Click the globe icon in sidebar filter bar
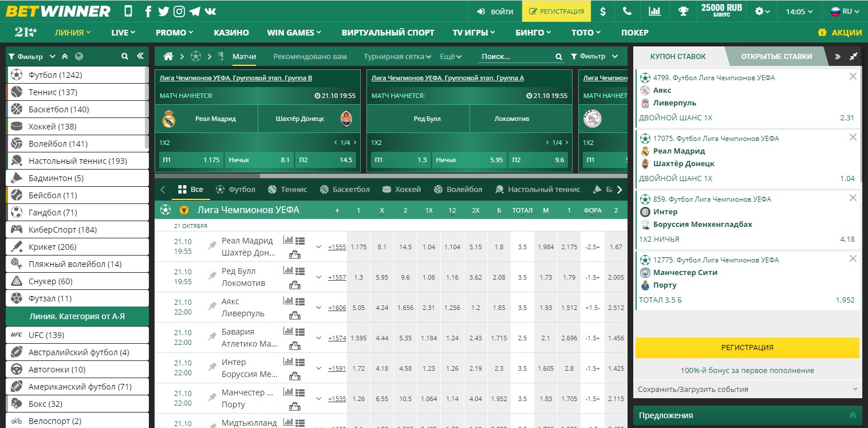Screen dimensions: 868x428 tap(79, 56)
